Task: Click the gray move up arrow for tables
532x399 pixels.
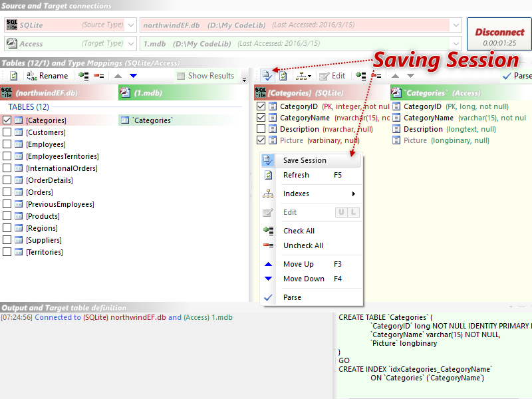Action: 118,76
